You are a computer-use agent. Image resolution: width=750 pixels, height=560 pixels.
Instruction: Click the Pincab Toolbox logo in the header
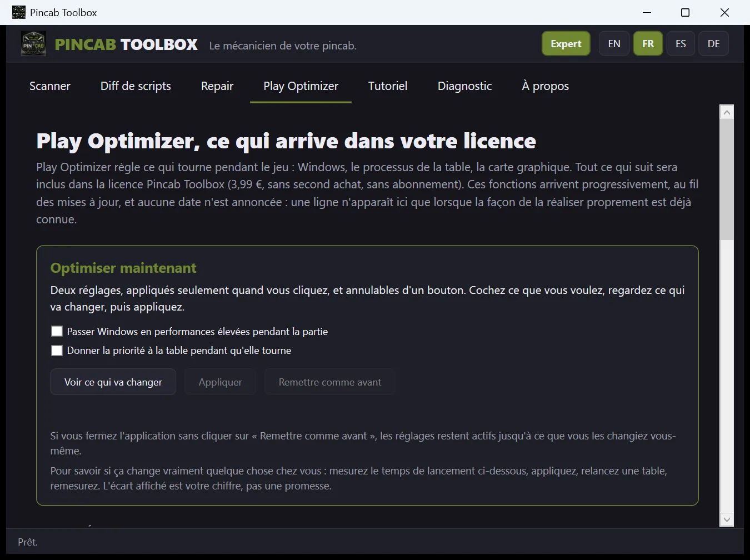(33, 44)
